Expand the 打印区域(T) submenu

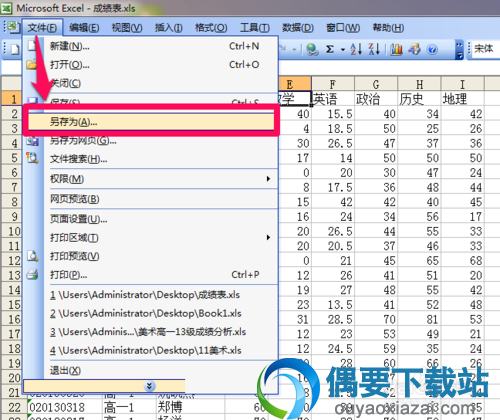150,238
